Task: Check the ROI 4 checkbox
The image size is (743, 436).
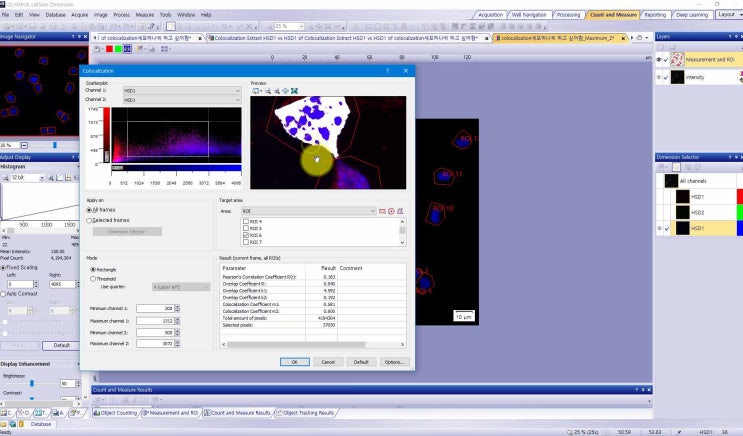Action: (246, 221)
